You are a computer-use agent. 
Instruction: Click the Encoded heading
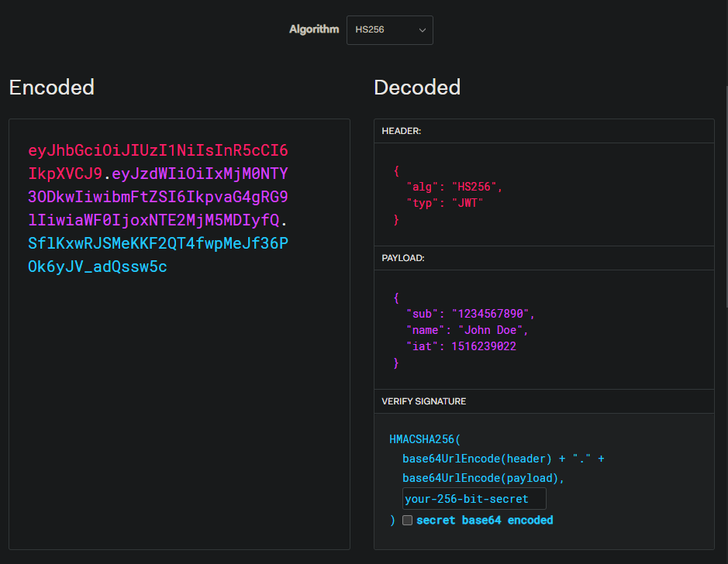pos(52,88)
